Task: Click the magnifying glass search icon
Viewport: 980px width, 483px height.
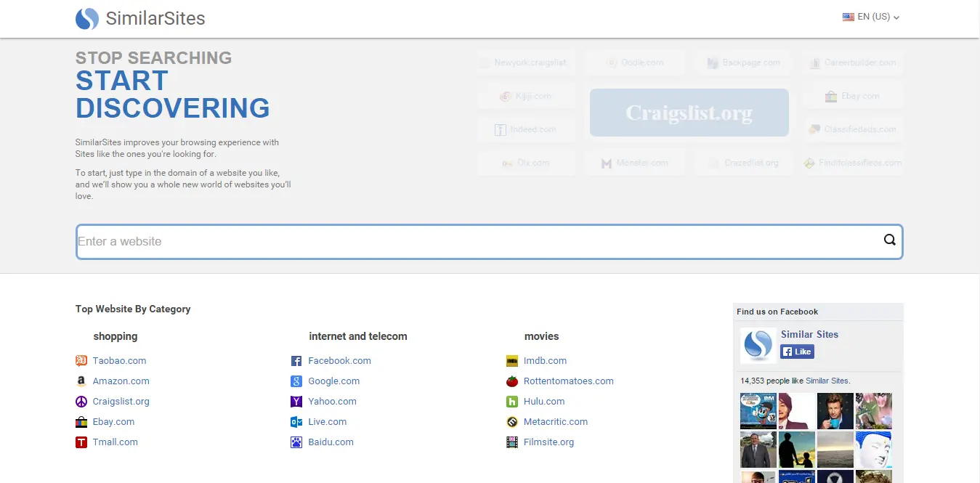Action: coord(889,240)
